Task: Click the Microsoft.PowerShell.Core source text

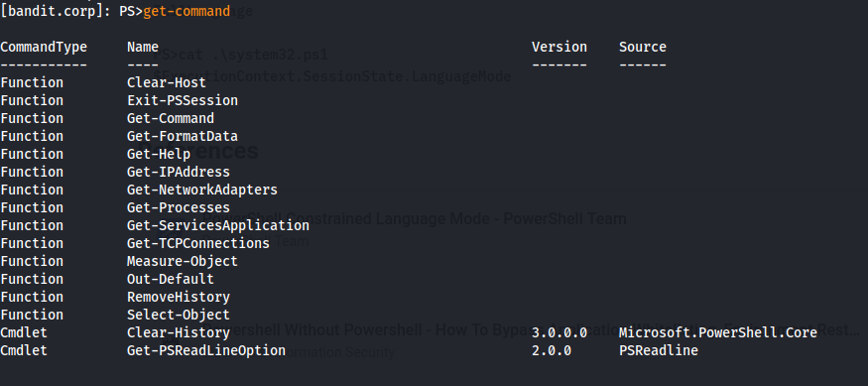Action: (718, 332)
